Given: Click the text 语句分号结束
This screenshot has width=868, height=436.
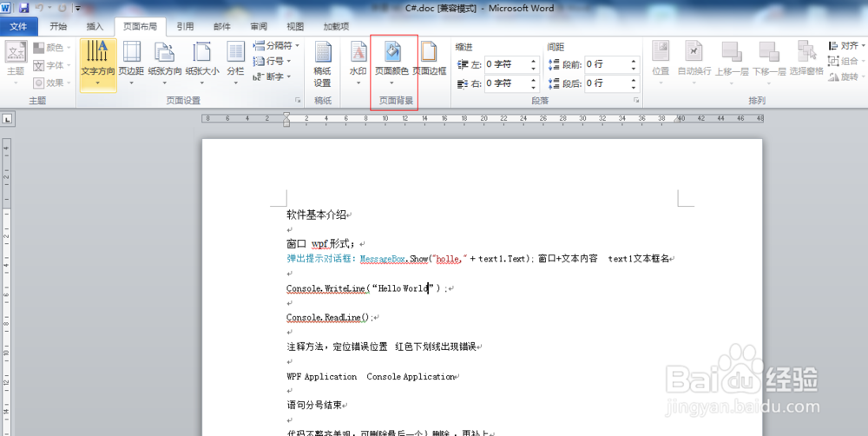Looking at the screenshot, I should (314, 406).
